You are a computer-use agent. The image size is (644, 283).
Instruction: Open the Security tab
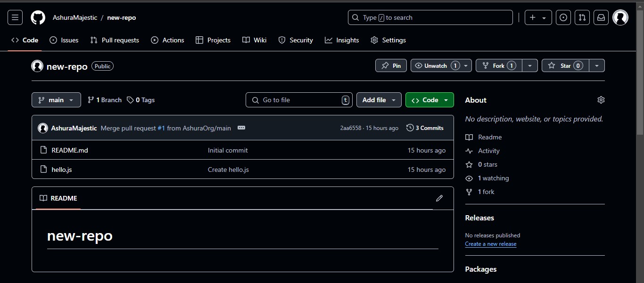tap(296, 40)
